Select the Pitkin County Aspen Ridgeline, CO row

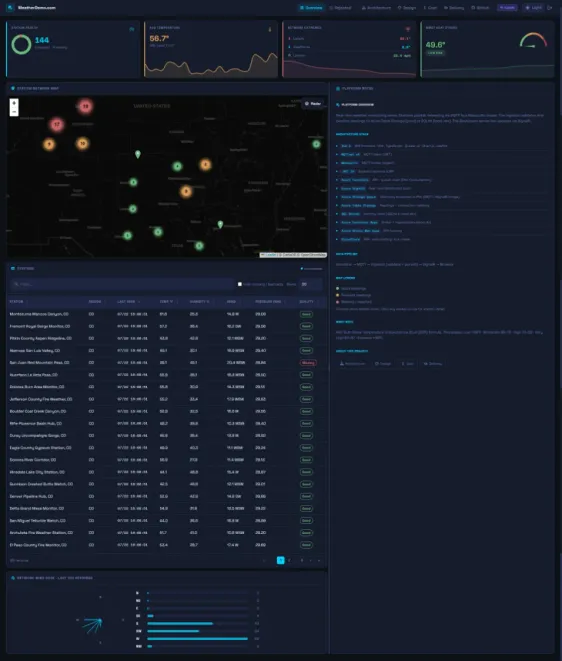pos(167,339)
